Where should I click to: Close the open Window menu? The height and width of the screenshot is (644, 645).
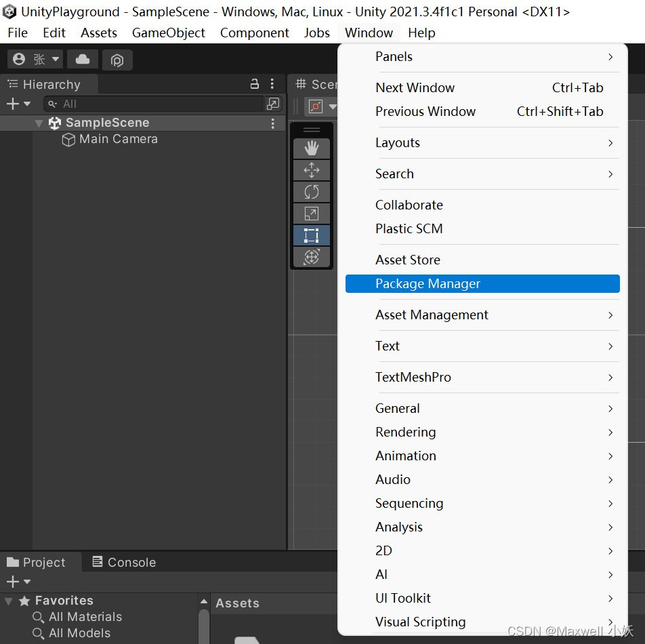369,33
